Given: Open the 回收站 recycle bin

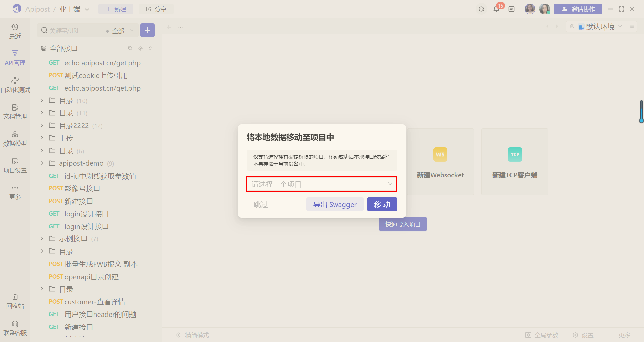Looking at the screenshot, I should click(15, 301).
